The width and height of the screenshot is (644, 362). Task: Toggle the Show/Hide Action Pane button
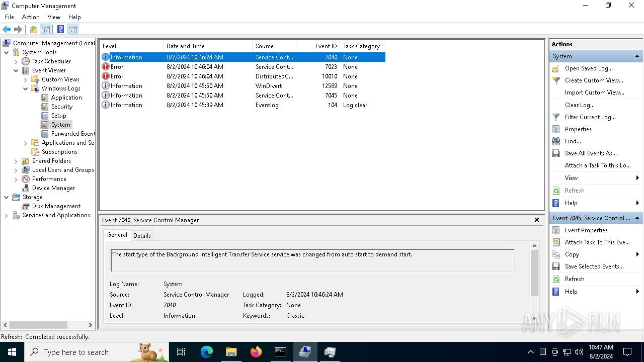73,29
